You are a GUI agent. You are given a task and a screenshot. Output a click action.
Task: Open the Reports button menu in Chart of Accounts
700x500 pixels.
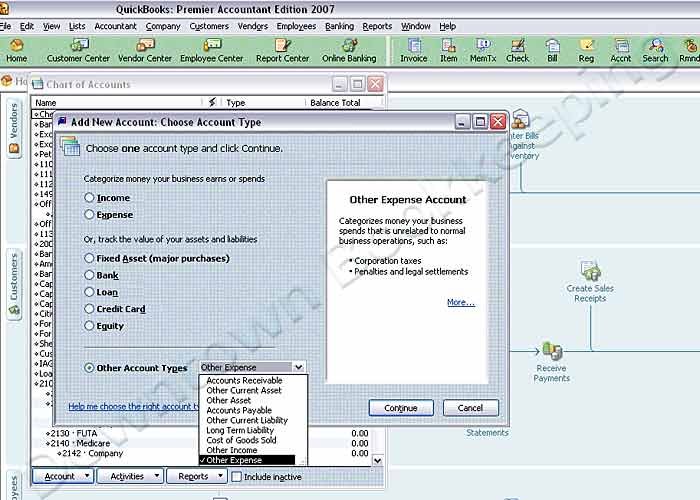(x=197, y=476)
